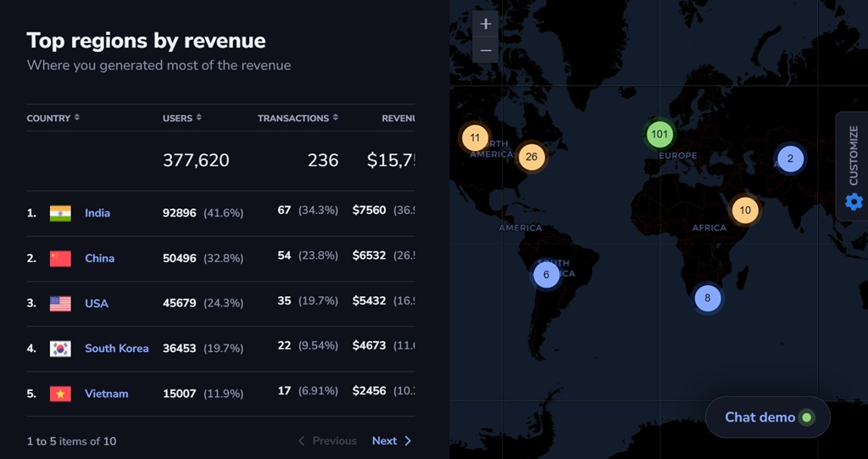Select the blue 6 cluster in South America
868x459 pixels.
tap(546, 275)
